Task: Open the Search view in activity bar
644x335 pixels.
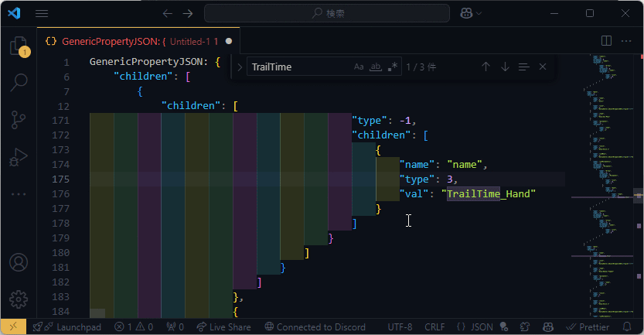Action: pyautogui.click(x=18, y=83)
